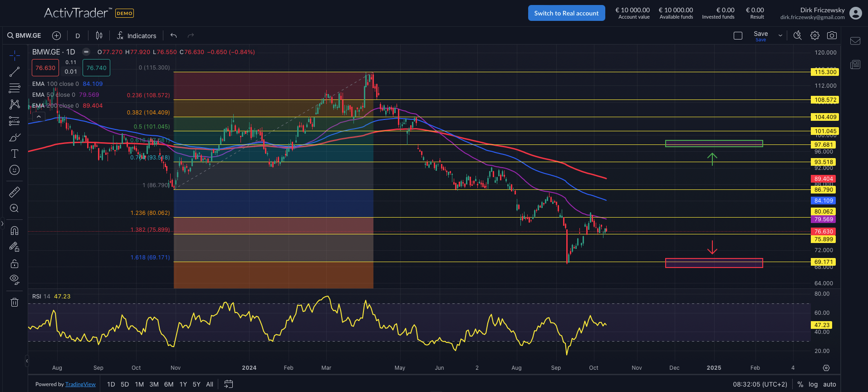Collapse the indicator legend chevron
Viewport: 868px width, 392px height.
[x=39, y=117]
